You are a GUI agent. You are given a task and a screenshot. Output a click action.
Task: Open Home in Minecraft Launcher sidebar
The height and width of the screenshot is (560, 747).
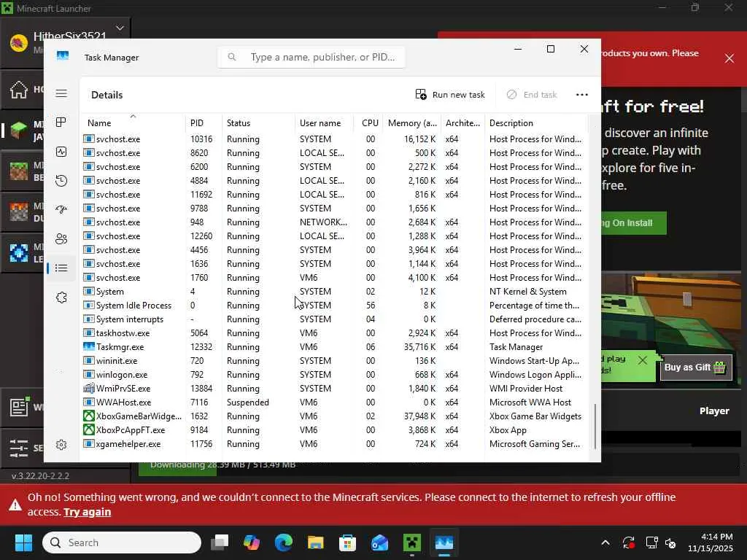coord(19,90)
